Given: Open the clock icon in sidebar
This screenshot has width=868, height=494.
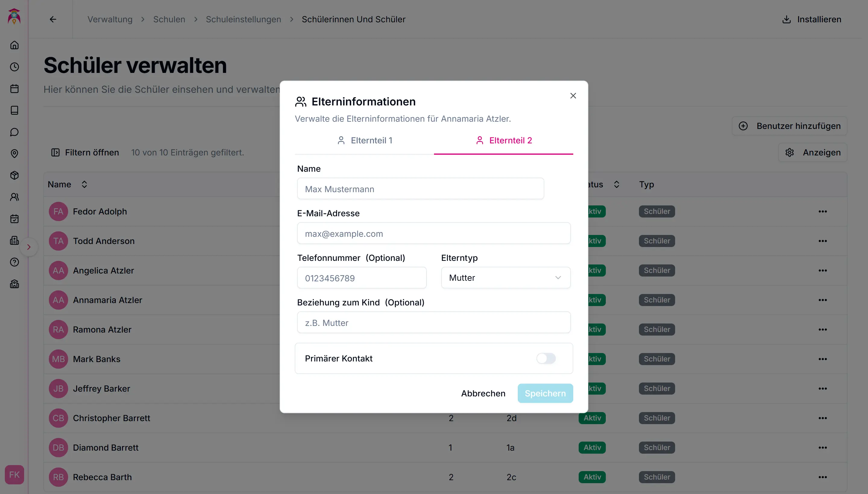Looking at the screenshot, I should [x=14, y=67].
